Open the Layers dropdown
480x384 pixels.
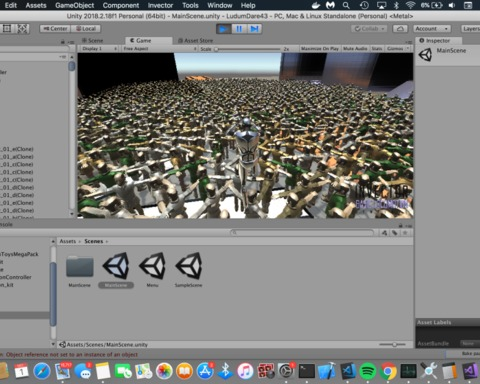coord(471,29)
